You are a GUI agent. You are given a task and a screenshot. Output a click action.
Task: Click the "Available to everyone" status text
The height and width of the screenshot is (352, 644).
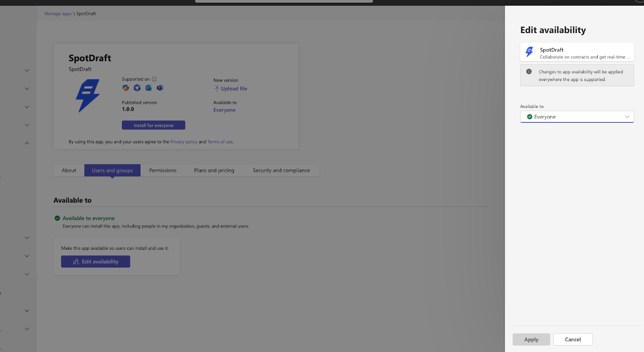click(x=89, y=218)
